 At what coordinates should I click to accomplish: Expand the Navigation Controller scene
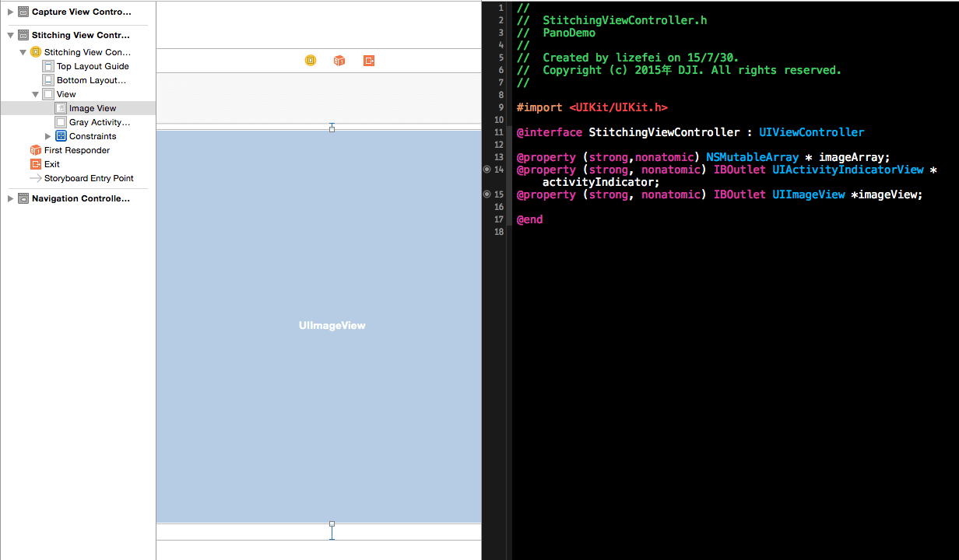tap(11, 198)
